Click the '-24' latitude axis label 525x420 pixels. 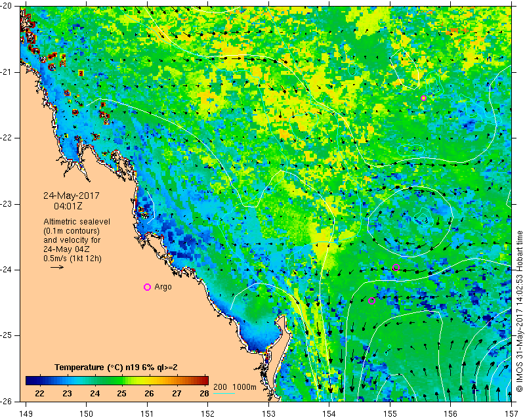pyautogui.click(x=7, y=270)
